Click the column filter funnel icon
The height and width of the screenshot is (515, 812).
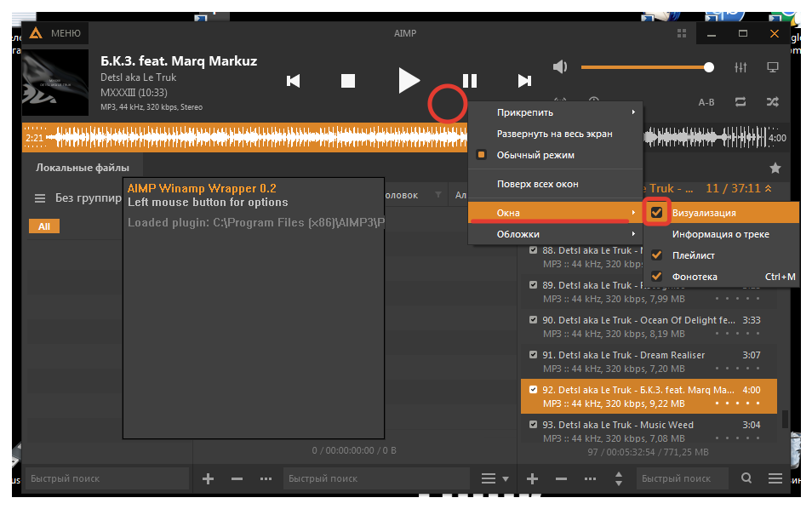pyautogui.click(x=438, y=195)
